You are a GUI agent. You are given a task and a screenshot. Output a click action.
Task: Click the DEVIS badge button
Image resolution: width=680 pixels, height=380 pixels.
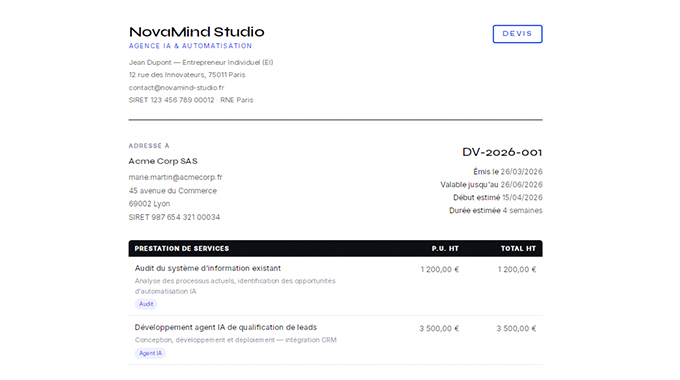tap(517, 34)
